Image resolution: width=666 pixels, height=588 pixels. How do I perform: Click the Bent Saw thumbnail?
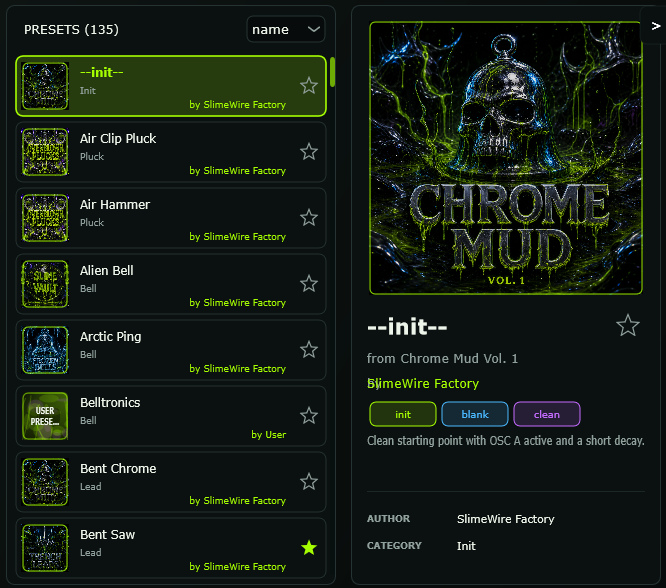pos(45,548)
